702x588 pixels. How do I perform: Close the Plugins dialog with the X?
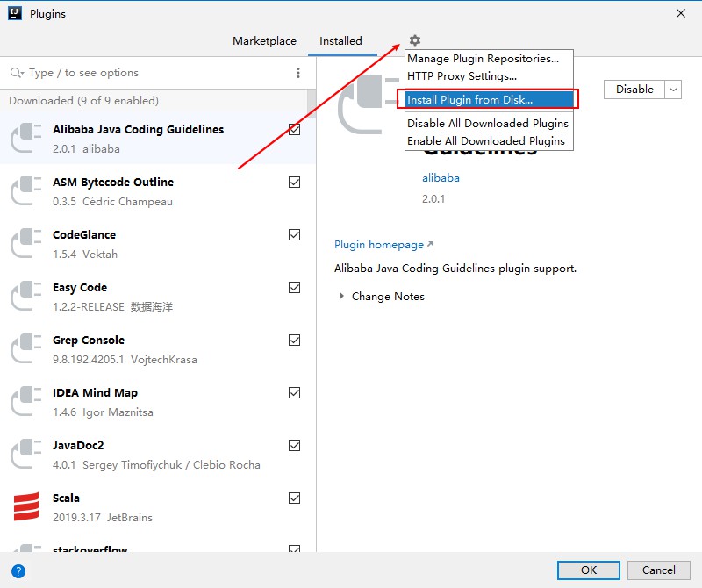click(681, 13)
